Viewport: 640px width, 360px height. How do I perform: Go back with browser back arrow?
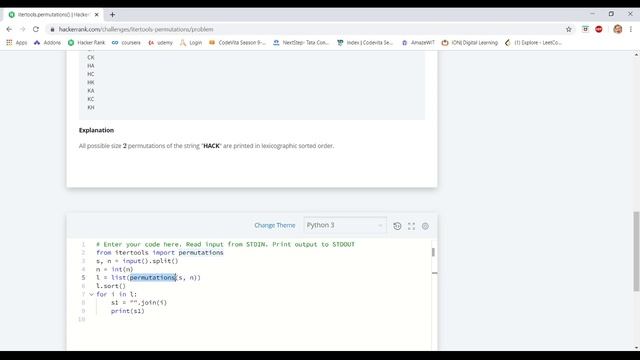9,29
